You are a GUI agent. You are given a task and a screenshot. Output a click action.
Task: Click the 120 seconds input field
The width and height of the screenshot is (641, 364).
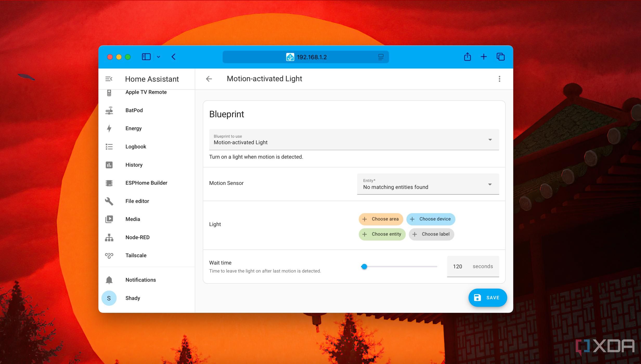473,266
